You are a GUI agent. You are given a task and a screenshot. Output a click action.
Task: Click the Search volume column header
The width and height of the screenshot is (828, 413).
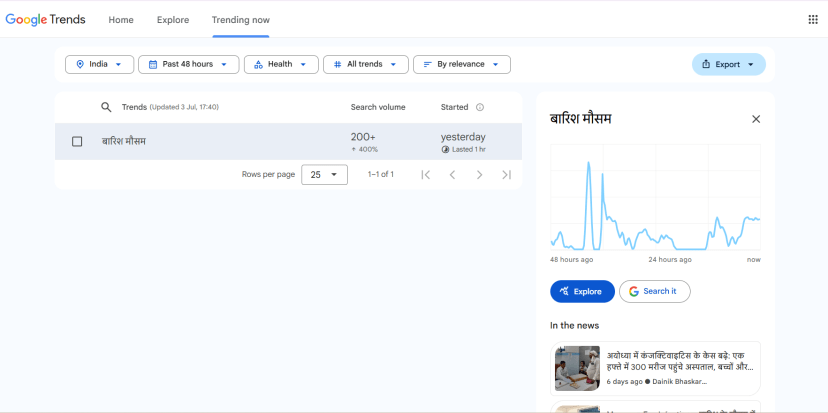click(378, 107)
